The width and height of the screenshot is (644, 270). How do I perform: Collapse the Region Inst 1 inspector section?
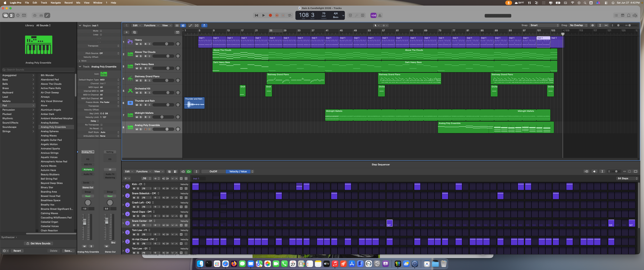[80, 25]
